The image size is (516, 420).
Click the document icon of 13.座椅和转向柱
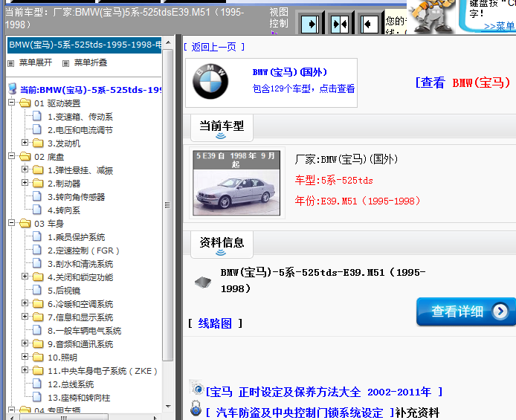click(37, 397)
